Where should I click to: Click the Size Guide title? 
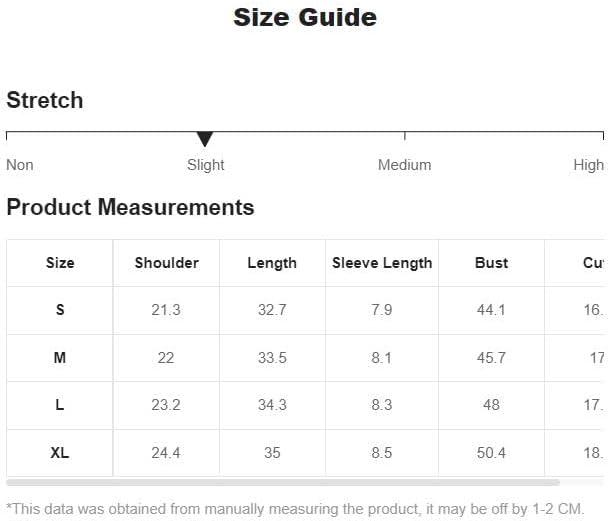click(305, 18)
